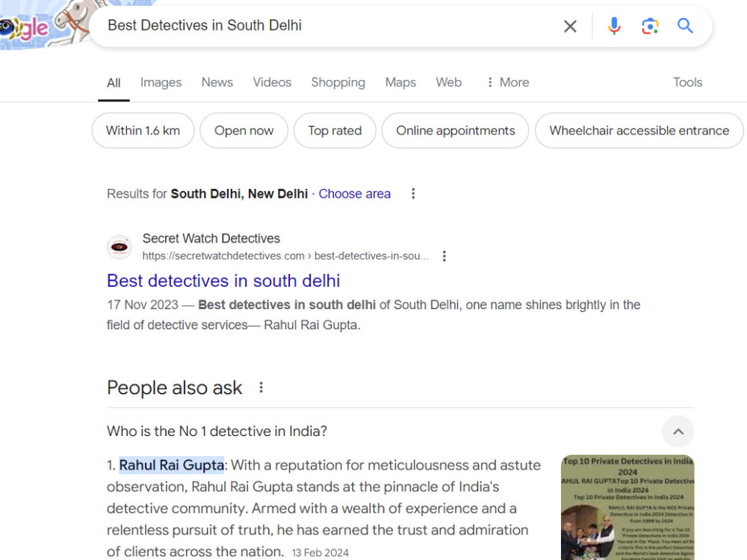Image resolution: width=747 pixels, height=560 pixels.
Task: Click the '13 Feb 2024' answer date
Action: click(x=320, y=553)
